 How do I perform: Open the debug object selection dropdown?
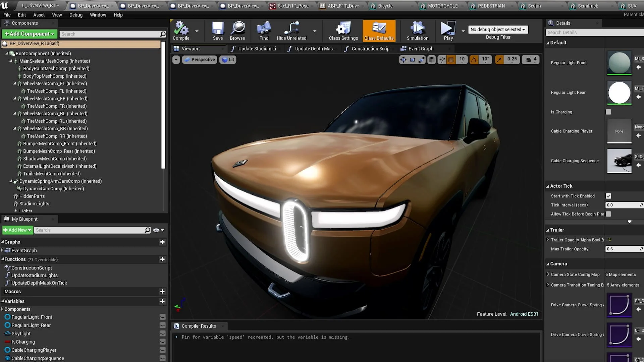(498, 29)
